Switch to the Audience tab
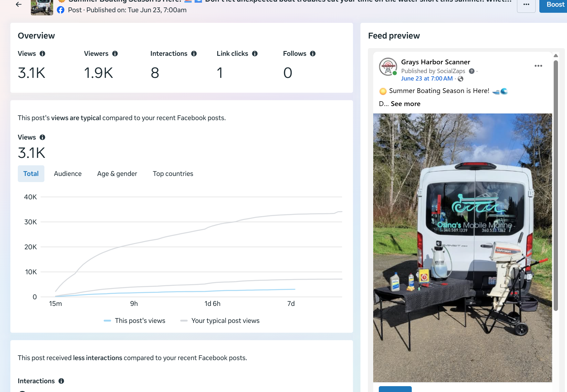The image size is (567, 392). 68,174
